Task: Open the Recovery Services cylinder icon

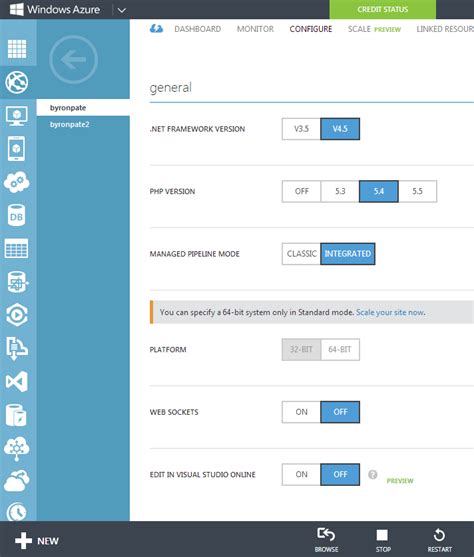Action: pos(16,415)
